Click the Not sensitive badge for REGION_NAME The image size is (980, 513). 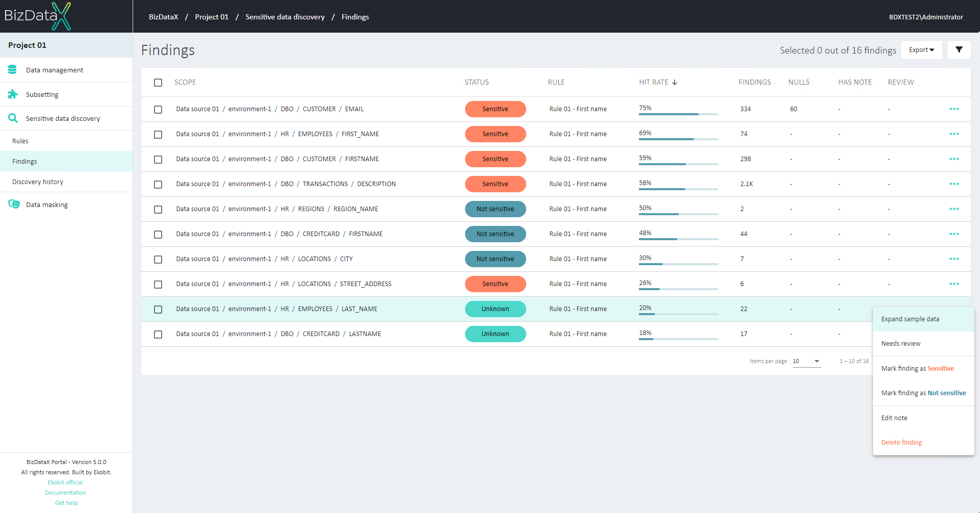coord(495,209)
